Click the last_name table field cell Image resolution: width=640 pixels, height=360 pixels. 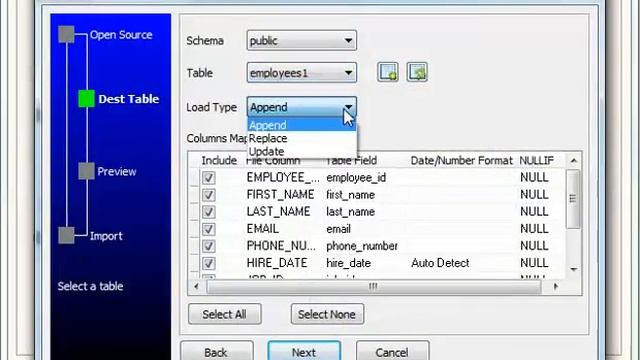[x=350, y=212]
